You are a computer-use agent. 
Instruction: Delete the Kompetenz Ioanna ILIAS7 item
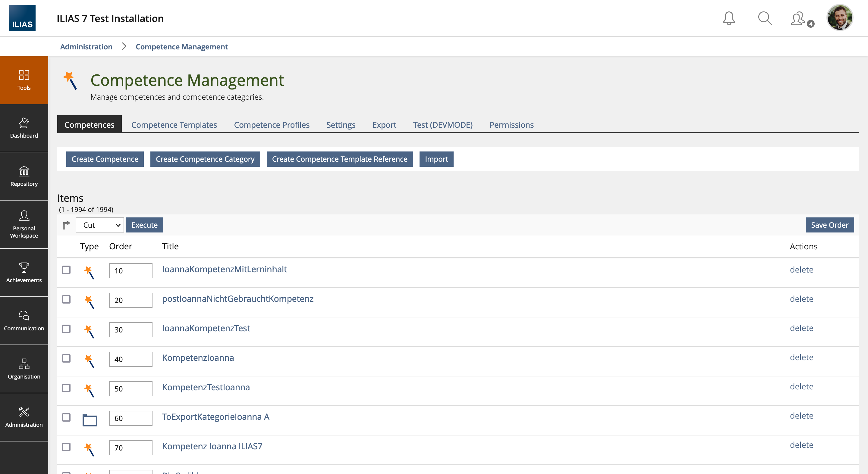(x=801, y=445)
